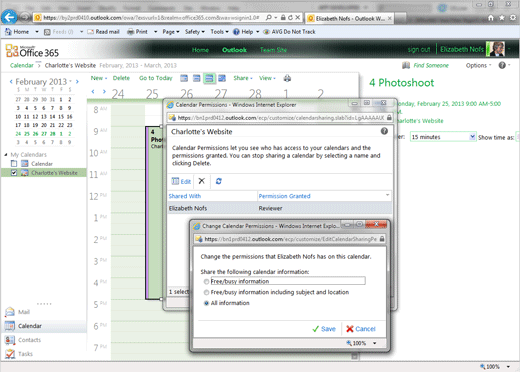Image resolution: width=520 pixels, height=372 pixels.
Task: Open the 4 Photoshoot appointment block
Action: point(154,213)
